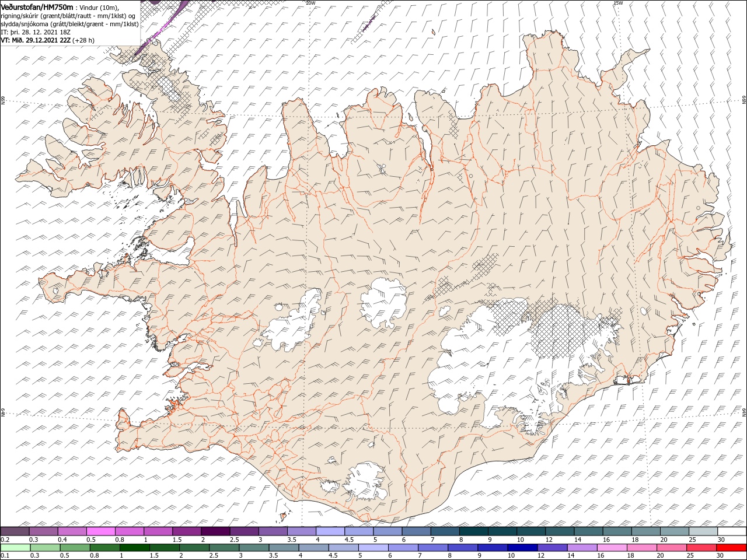The width and height of the screenshot is (747, 560).
Task: Choose the violet 12 swatch in the lower legend row
Action: click(x=551, y=548)
